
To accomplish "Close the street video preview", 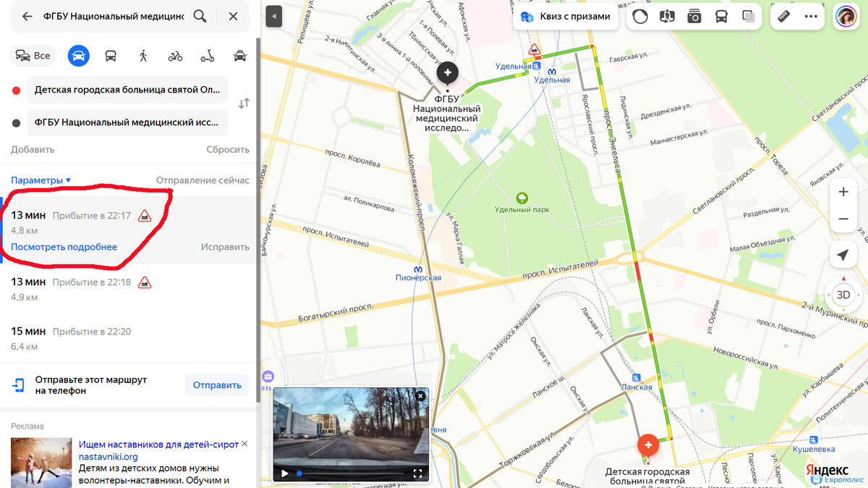I will pyautogui.click(x=420, y=396).
